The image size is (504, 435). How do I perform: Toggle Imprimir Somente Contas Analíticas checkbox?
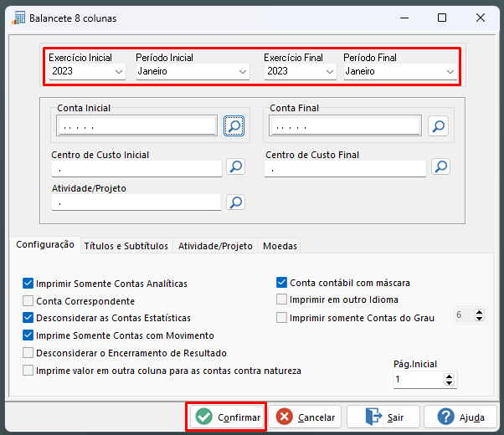[28, 284]
